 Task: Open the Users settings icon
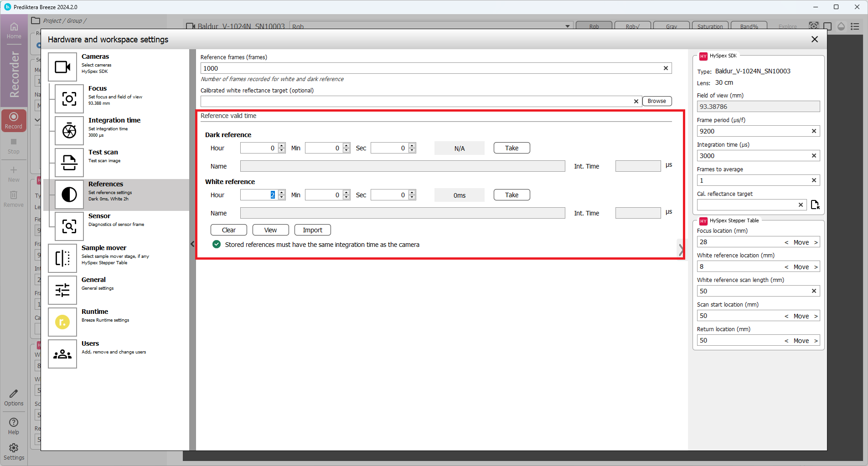(x=62, y=354)
